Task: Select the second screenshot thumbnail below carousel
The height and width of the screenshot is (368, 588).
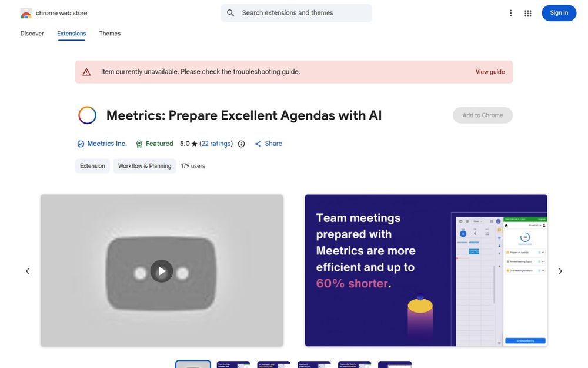Action: [x=233, y=364]
